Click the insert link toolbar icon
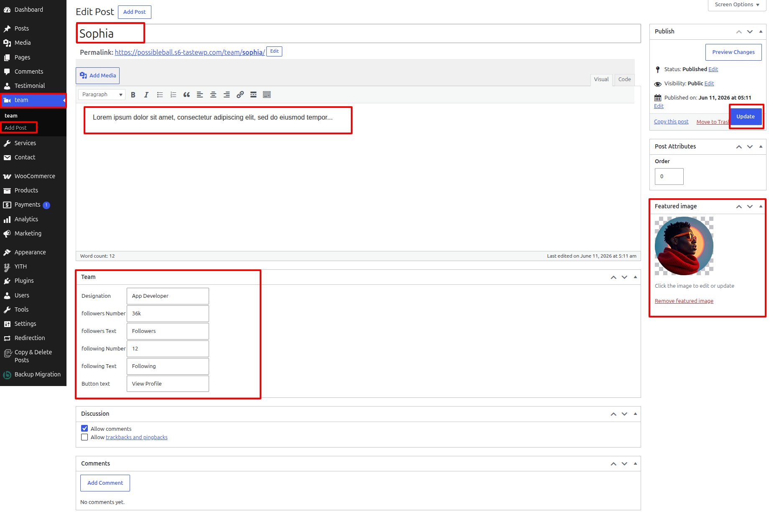Screen dimensions: 769x532 point(240,95)
